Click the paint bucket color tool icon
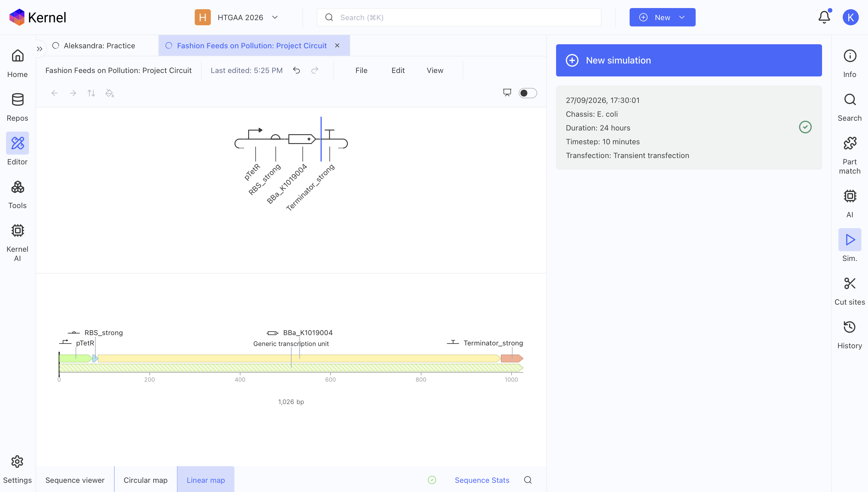 [109, 93]
